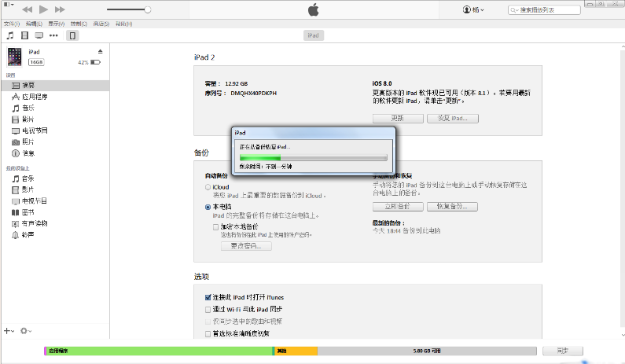
Task: Open the 帮助(H) menu
Action: click(x=123, y=24)
